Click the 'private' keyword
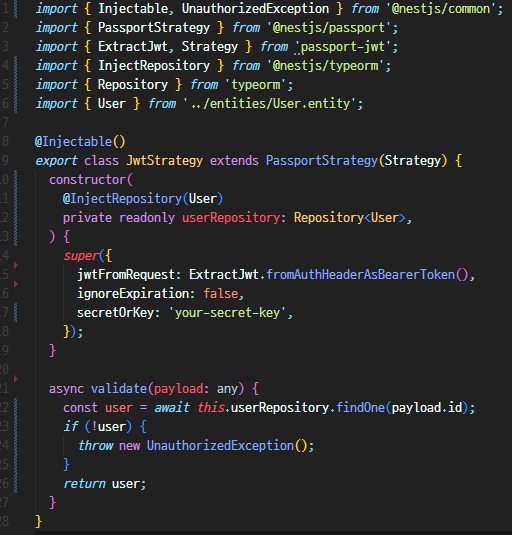This screenshot has width=512, height=535. point(87,218)
